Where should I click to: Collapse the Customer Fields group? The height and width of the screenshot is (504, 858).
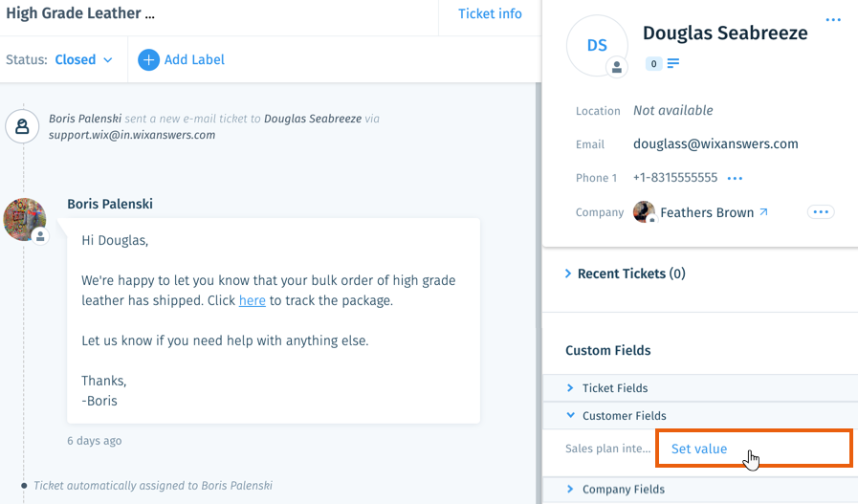click(617, 416)
